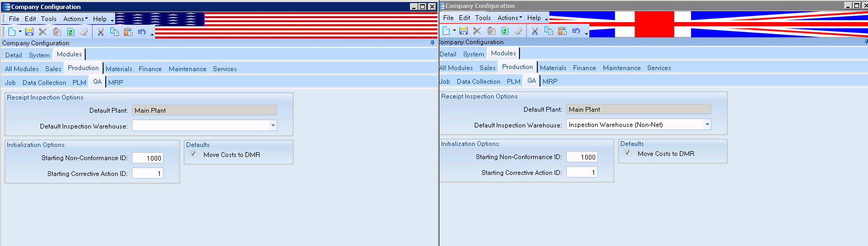This screenshot has width=868, height=246.
Task: Open File menu in left window
Action: click(x=14, y=18)
